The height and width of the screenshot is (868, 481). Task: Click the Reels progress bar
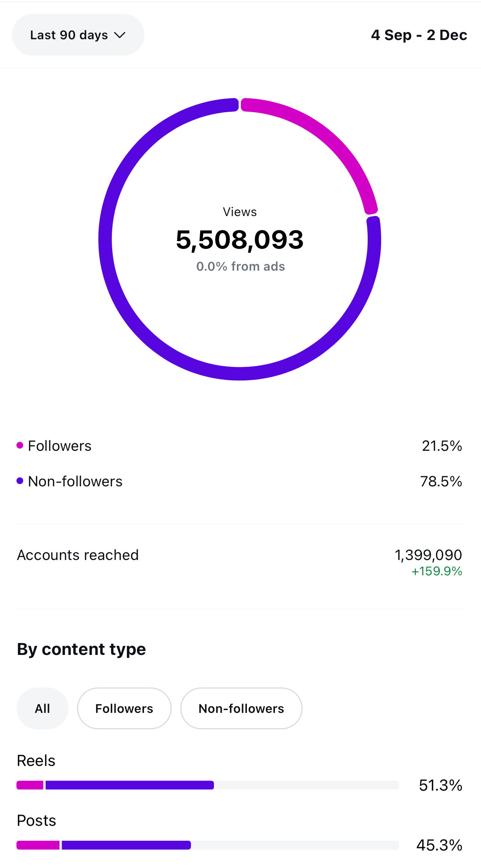pyautogui.click(x=208, y=785)
